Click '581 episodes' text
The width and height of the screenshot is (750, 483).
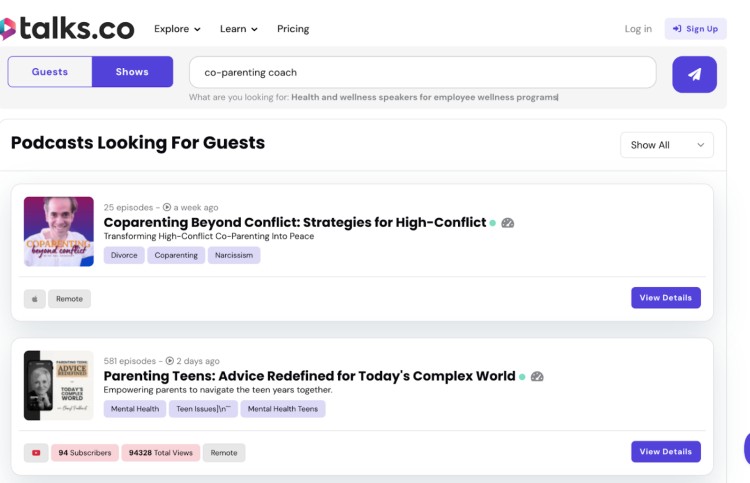coord(130,361)
